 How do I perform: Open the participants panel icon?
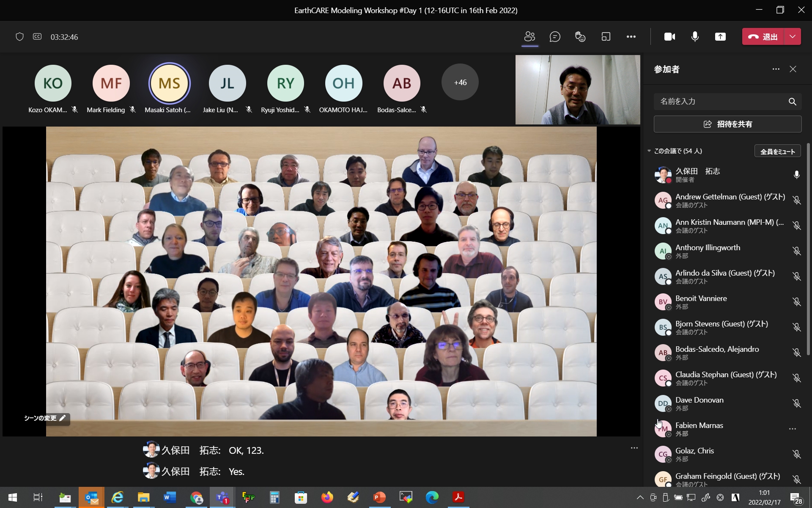coord(529,37)
